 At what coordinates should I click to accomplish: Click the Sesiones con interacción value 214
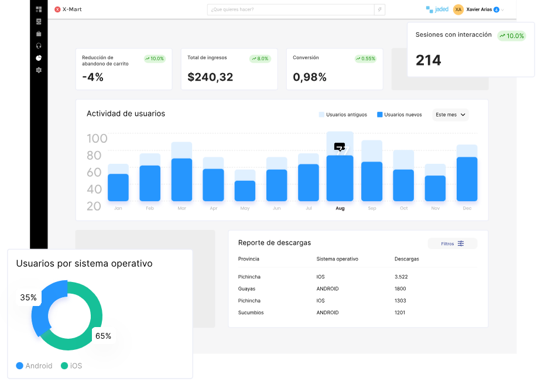[x=428, y=60]
